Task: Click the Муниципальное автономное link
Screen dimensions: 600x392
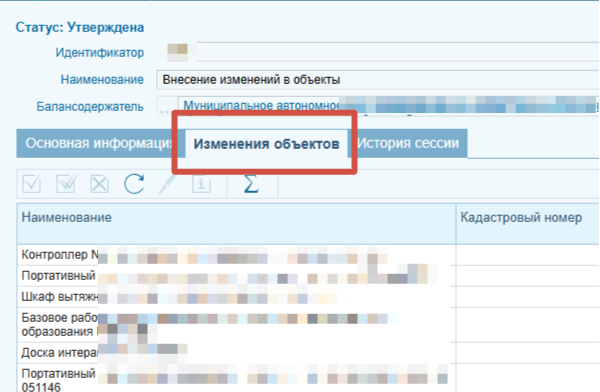Action: click(x=261, y=105)
